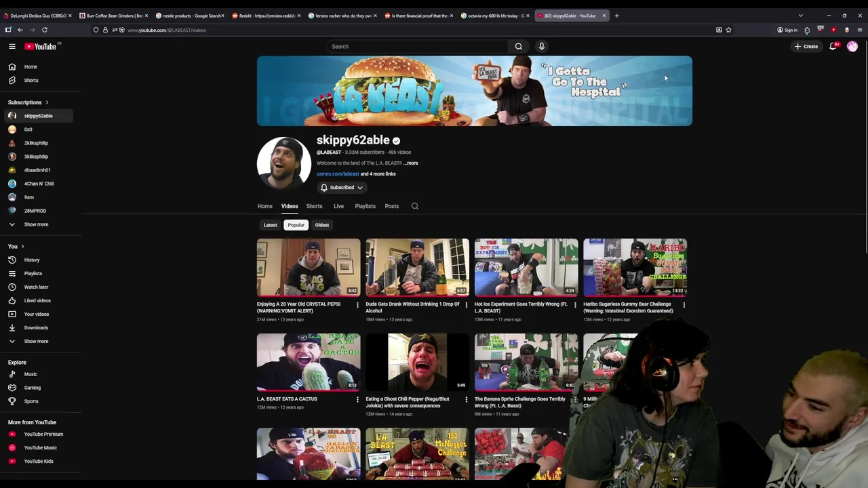Screen dimensions: 868x488
Task: Open new browser tab plus button
Action: pyautogui.click(x=616, y=16)
